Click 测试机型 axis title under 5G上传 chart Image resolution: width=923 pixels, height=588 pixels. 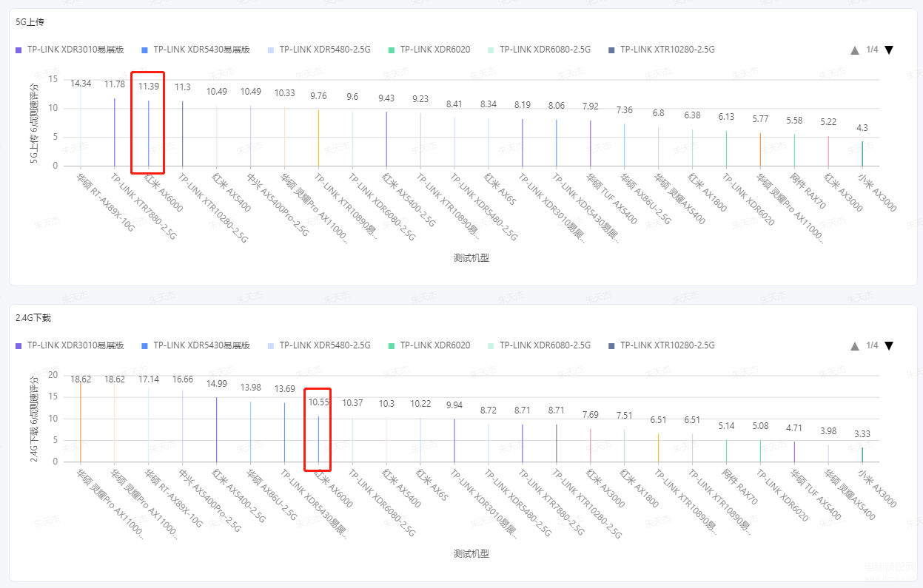coord(471,258)
